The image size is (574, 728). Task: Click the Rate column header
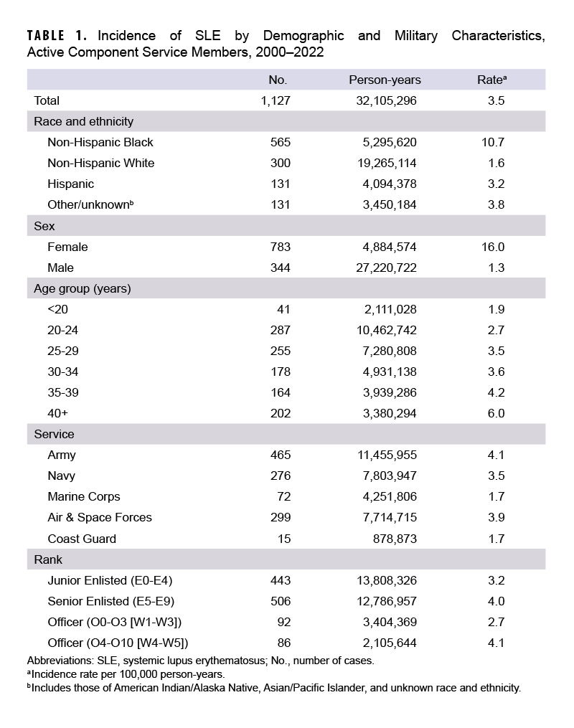(x=491, y=80)
